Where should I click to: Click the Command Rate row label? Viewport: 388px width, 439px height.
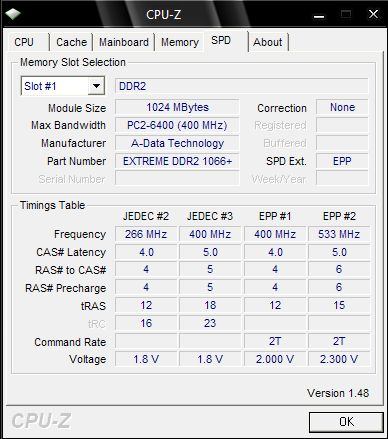70,342
